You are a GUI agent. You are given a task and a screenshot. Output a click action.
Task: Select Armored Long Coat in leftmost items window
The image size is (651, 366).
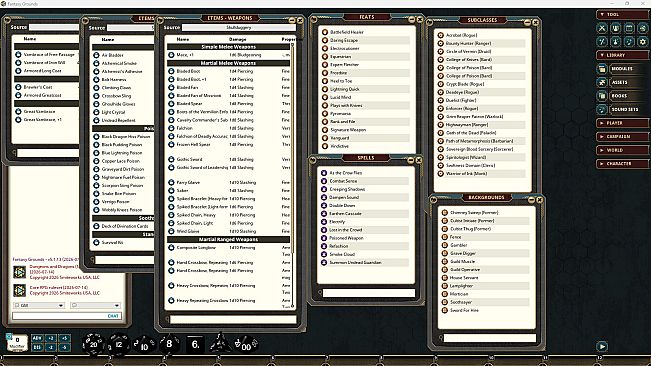(42, 71)
